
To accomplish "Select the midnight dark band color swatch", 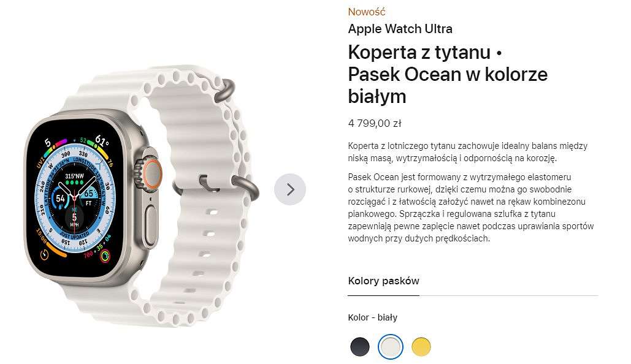I will pos(360,346).
